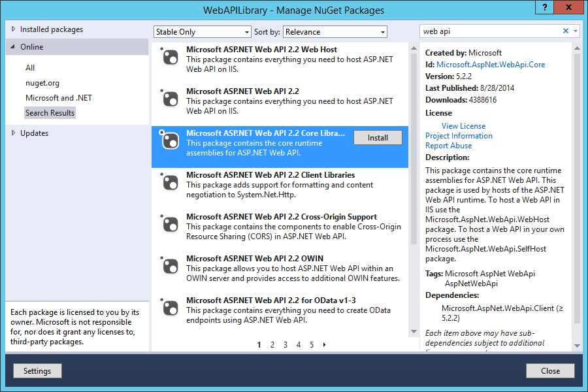588x392 pixels.
Task: Click the details pane scroll up arrow
Action: click(x=578, y=48)
